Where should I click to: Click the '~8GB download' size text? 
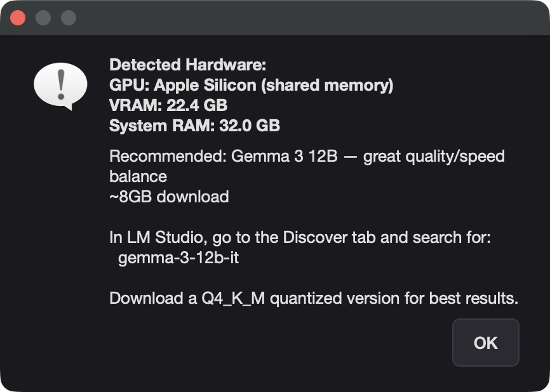click(x=169, y=197)
